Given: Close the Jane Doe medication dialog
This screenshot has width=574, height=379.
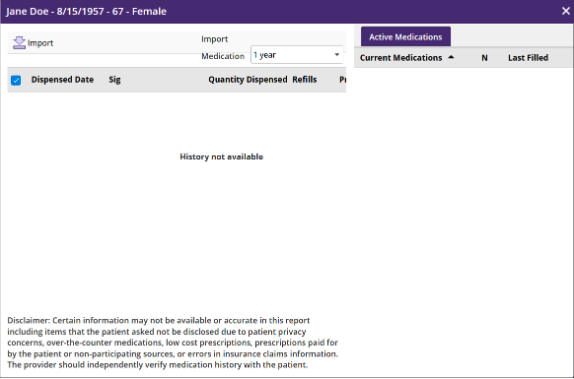Looking at the screenshot, I should click(x=566, y=11).
